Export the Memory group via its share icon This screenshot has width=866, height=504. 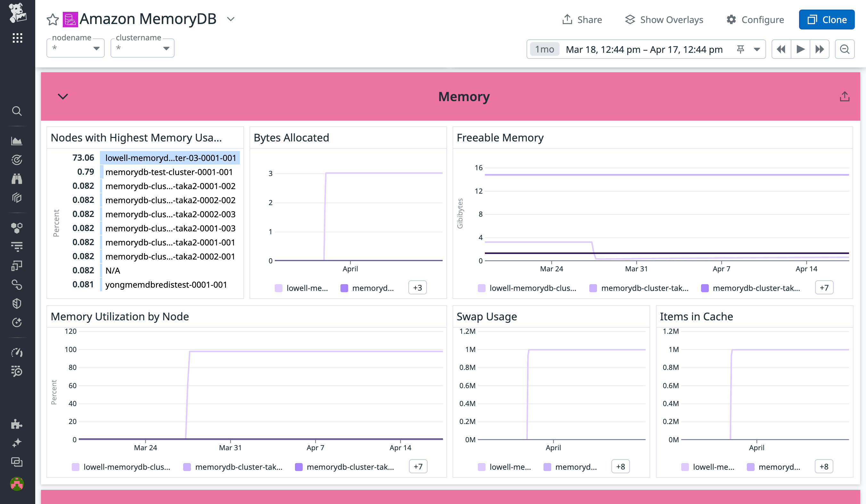(845, 96)
